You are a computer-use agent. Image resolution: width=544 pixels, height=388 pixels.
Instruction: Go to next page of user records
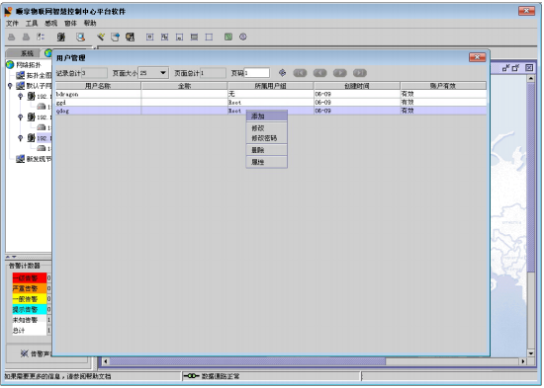point(340,73)
